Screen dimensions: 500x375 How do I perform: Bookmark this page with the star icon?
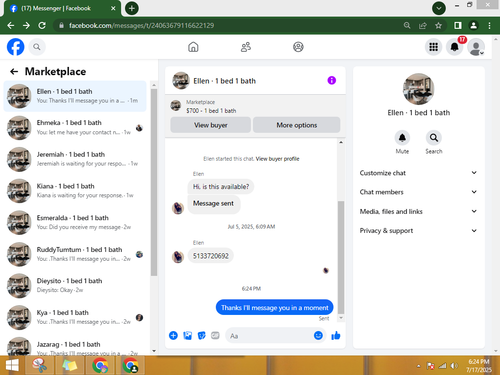click(438, 25)
